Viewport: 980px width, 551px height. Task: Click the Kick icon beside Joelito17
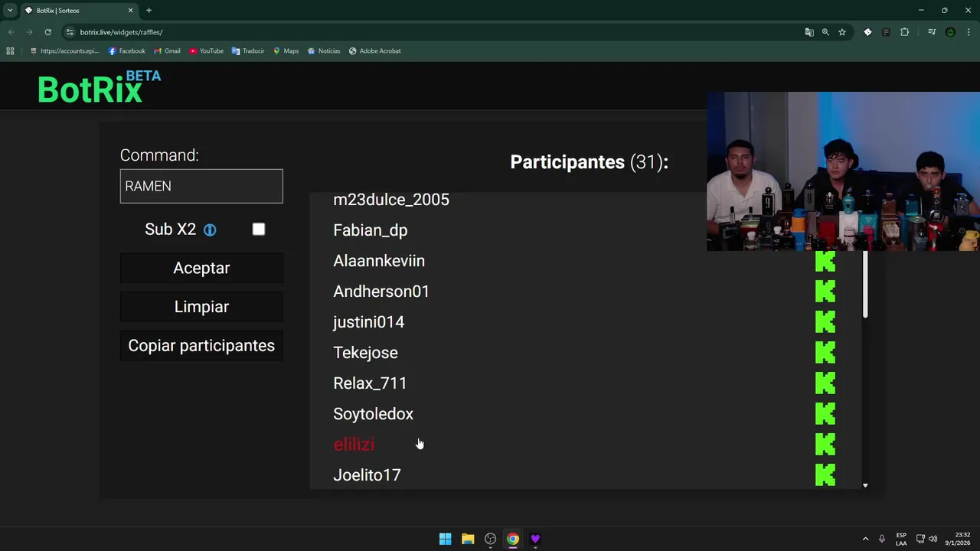click(x=825, y=475)
